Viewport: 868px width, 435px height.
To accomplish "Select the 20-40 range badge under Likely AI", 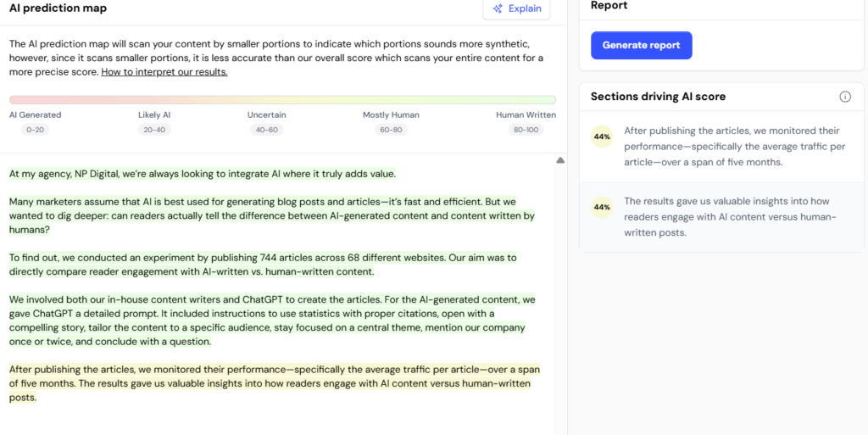I will coord(154,130).
